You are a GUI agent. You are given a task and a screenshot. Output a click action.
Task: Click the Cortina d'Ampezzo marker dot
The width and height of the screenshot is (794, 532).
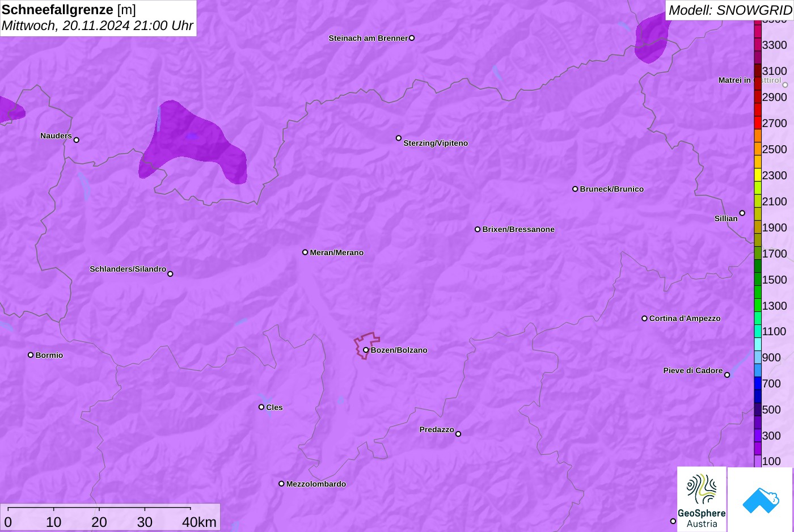coord(644,318)
